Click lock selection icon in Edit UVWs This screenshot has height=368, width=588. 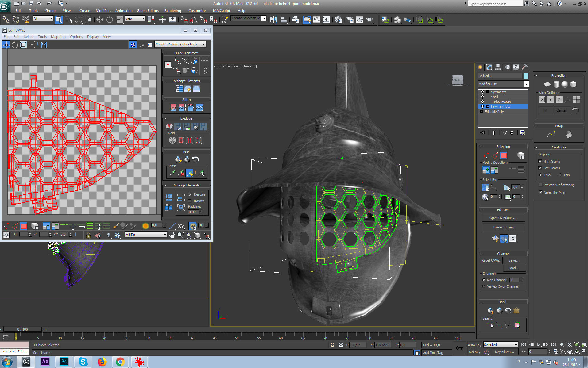point(88,235)
